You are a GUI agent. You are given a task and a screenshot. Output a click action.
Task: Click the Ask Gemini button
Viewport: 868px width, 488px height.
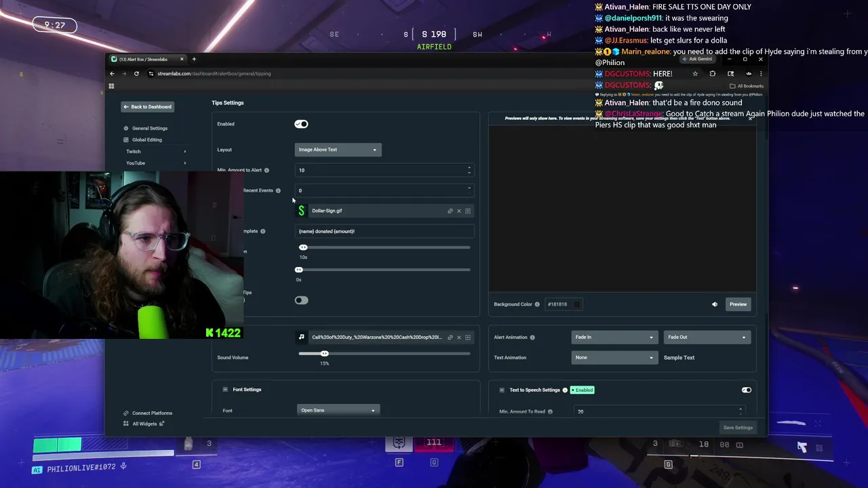(x=698, y=59)
